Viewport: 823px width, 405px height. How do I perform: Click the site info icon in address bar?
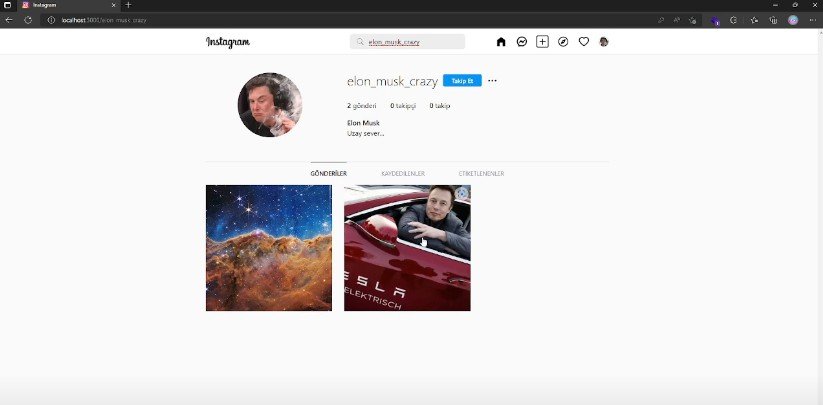[x=51, y=20]
